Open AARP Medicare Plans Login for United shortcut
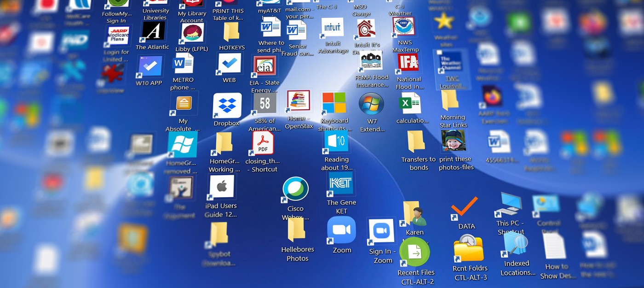This screenshot has width=644, height=288. pyautogui.click(x=118, y=36)
